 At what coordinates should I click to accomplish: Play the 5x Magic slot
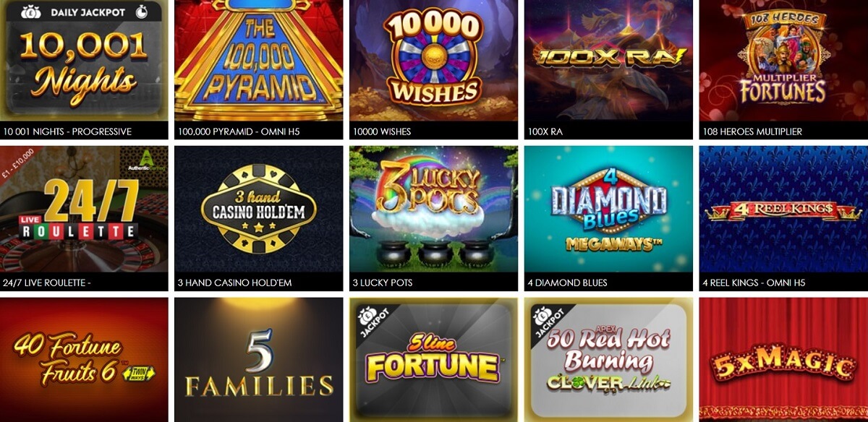click(783, 360)
